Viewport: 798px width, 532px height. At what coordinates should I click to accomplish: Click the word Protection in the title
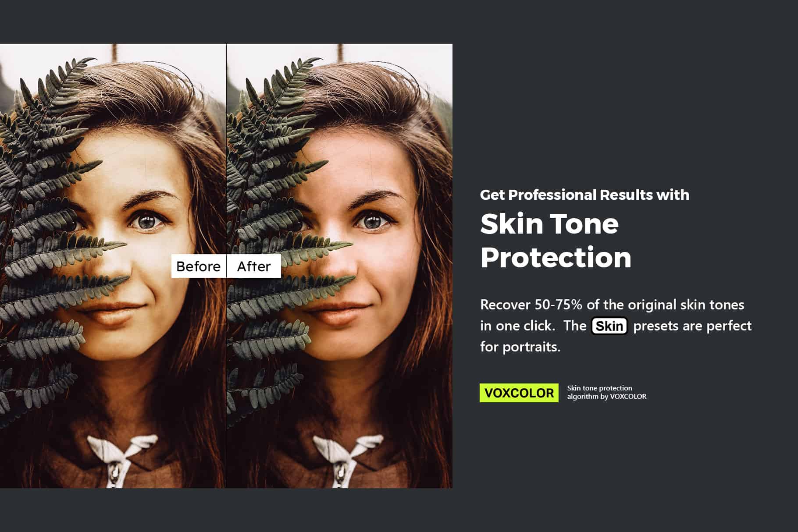click(x=556, y=257)
